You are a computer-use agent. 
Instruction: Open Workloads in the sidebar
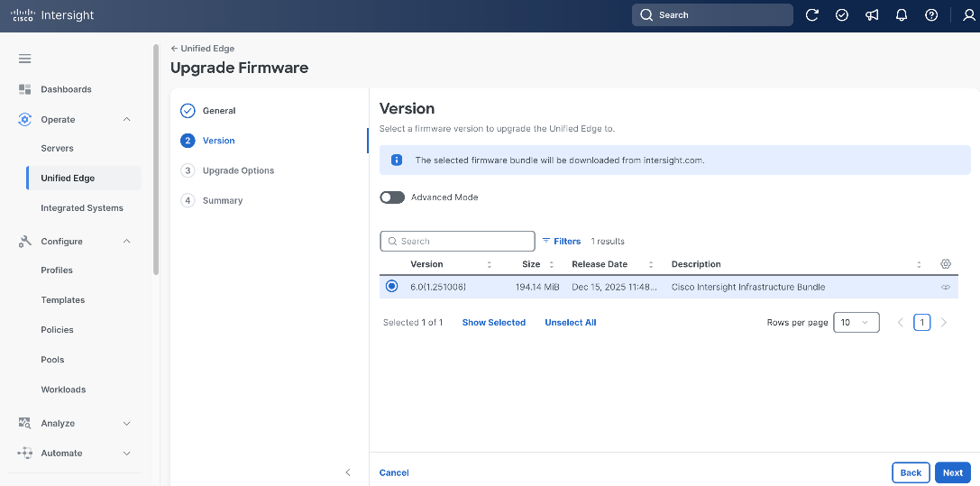(x=63, y=390)
